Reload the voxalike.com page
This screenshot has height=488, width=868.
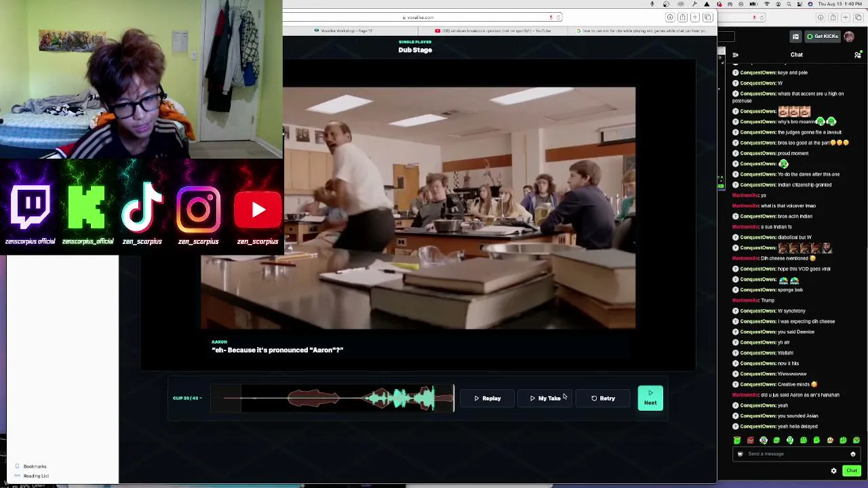558,17
